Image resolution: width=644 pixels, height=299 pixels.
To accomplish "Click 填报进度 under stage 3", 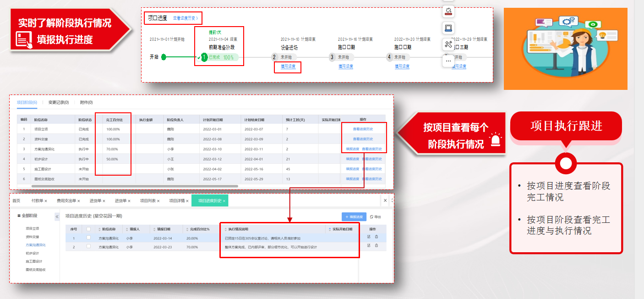I will (x=346, y=66).
